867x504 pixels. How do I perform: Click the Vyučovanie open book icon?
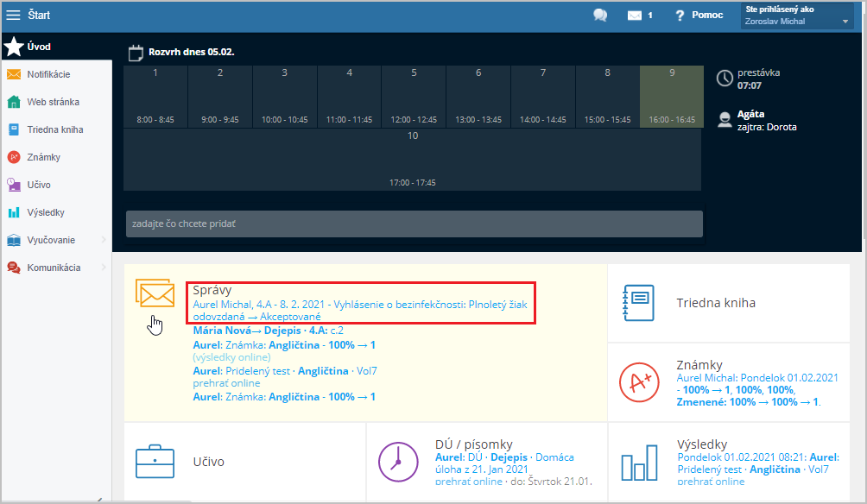tap(14, 240)
